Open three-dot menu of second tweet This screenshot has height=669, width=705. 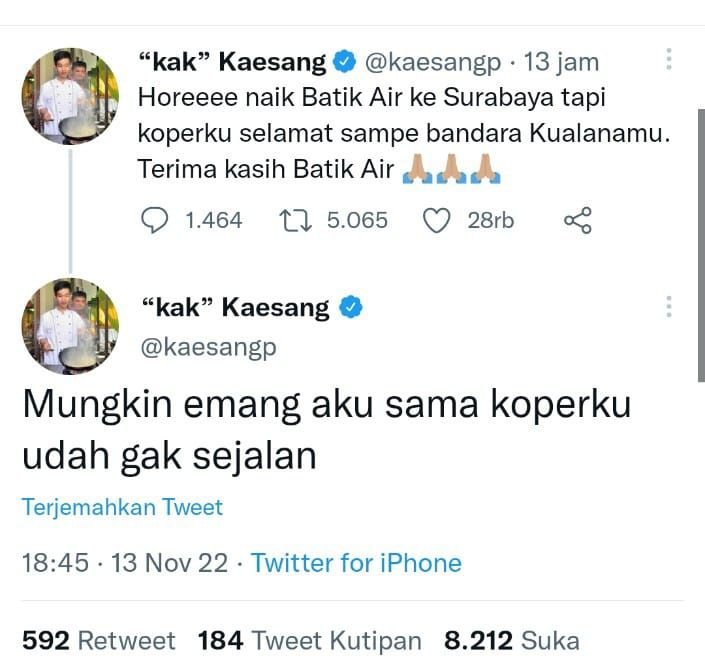669,307
